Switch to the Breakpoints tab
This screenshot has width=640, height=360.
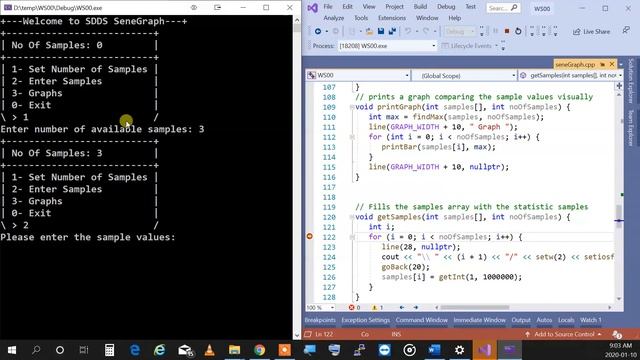(320, 320)
